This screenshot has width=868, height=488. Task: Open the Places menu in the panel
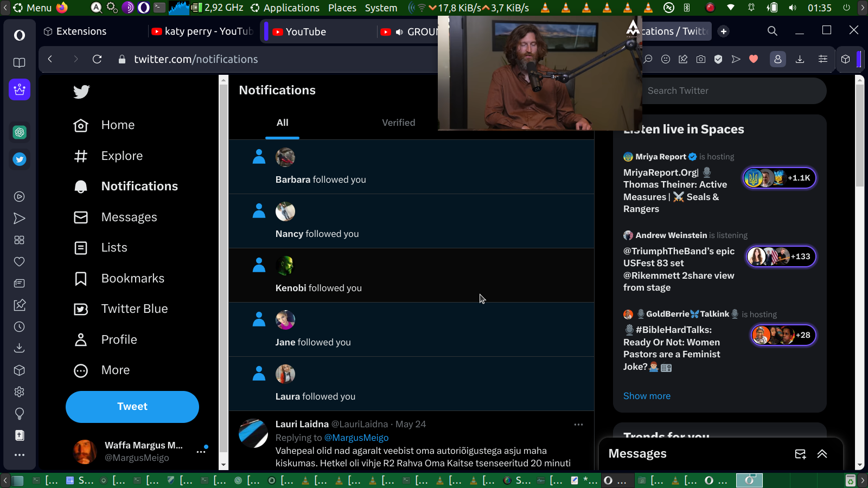342,8
